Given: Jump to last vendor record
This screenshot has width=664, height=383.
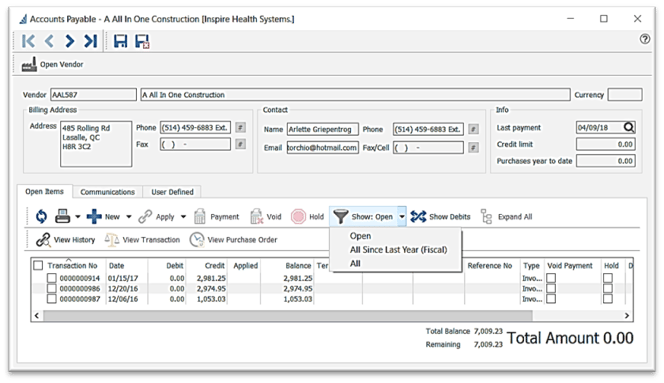Looking at the screenshot, I should pos(91,41).
